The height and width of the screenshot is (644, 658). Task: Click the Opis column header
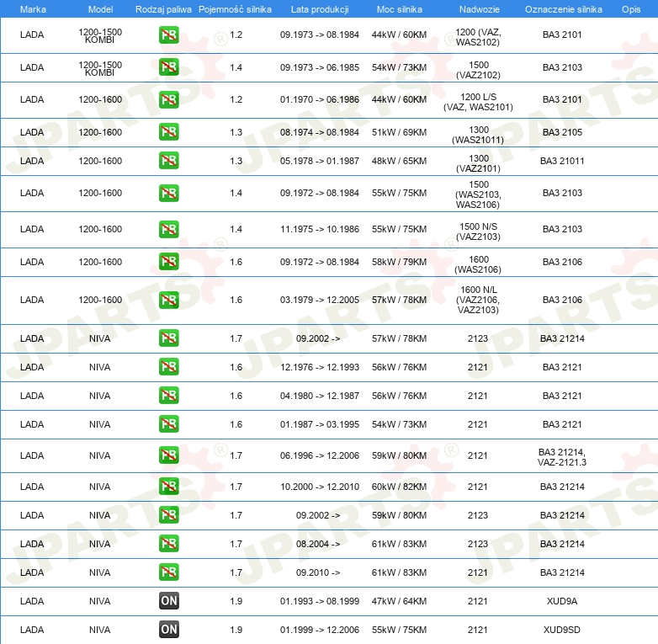631,9
